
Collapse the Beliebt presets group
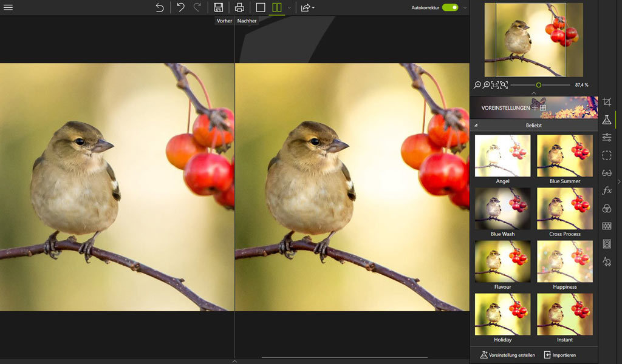(476, 125)
